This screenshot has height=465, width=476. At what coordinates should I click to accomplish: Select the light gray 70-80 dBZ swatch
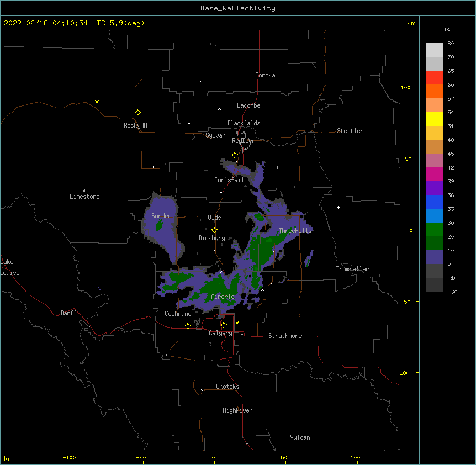434,50
